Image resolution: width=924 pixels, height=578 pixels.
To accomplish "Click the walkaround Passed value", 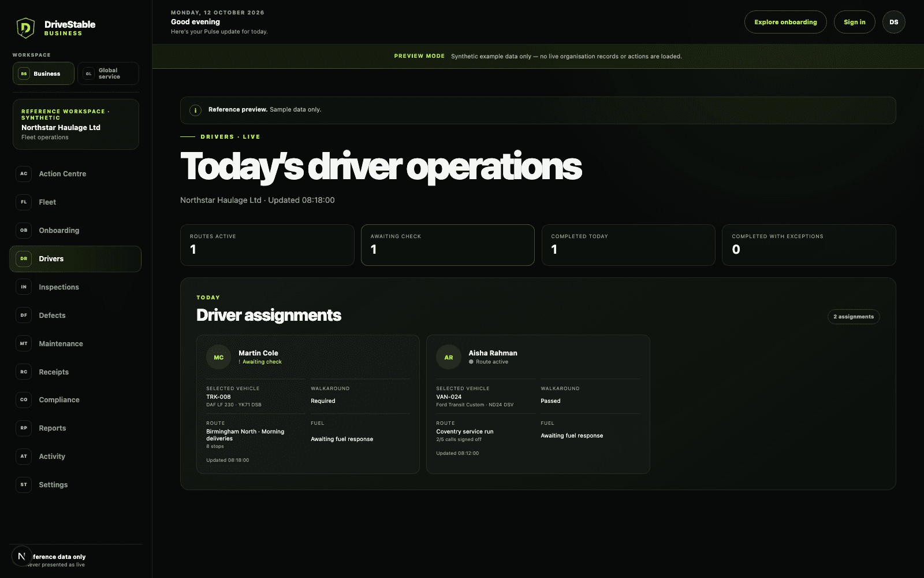I will tap(550, 401).
